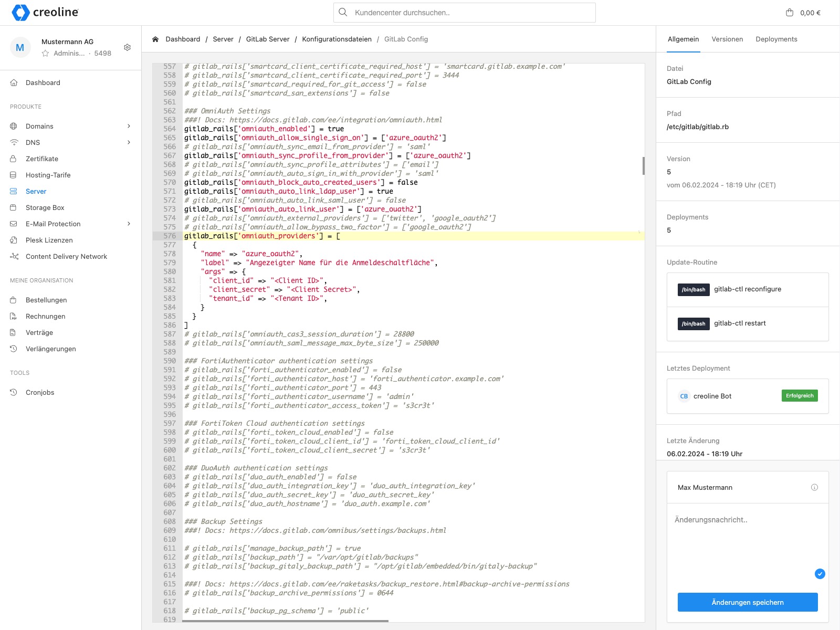This screenshot has width=840, height=630.
Task: Click the 0,00 € cart total
Action: pos(810,13)
